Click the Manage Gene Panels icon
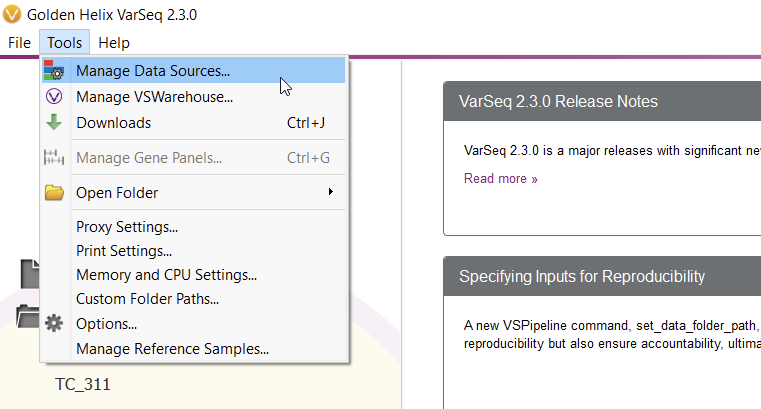Screen dimensions: 761x409 click(x=54, y=158)
